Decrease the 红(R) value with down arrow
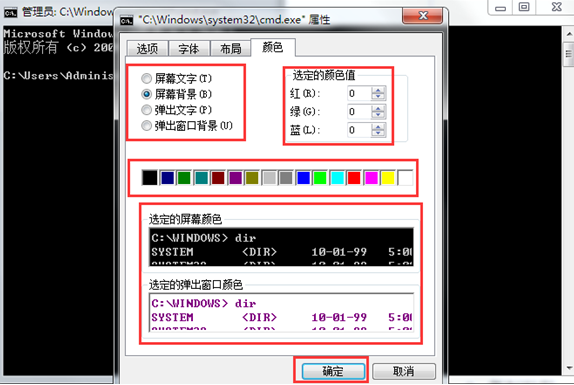Image resolution: width=574 pixels, height=385 pixels. coord(378,97)
